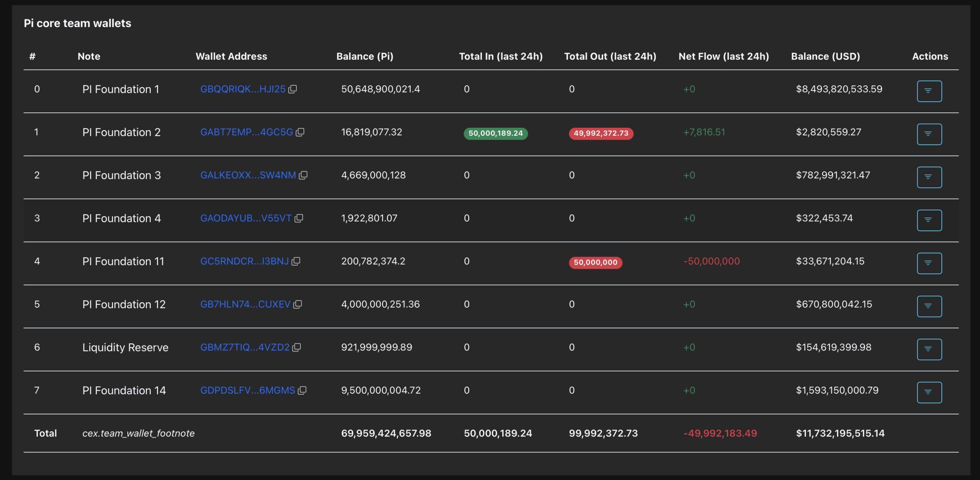
Task: Open the GDPDSLFV...6MGMS wallet link
Action: click(x=248, y=391)
